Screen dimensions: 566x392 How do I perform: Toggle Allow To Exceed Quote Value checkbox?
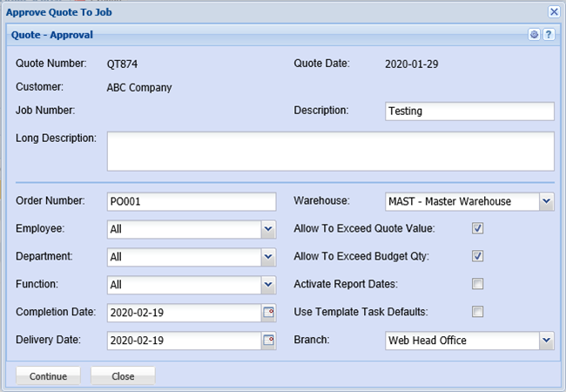point(477,229)
